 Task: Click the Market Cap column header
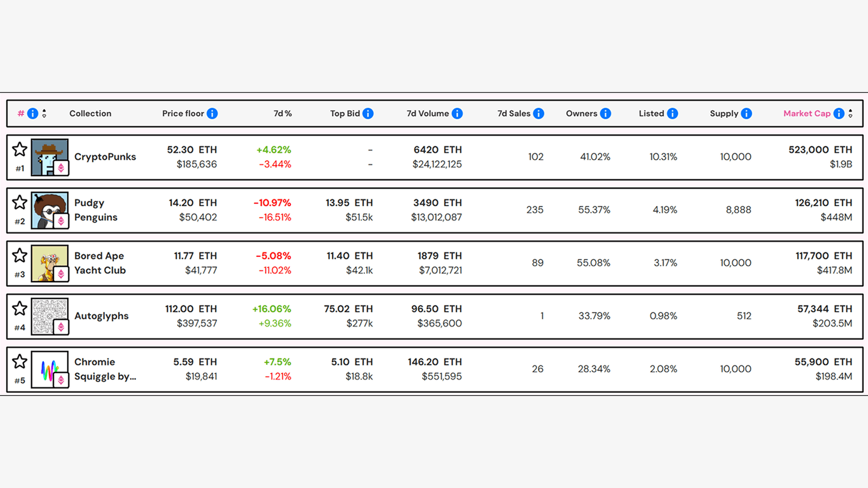[x=807, y=113]
